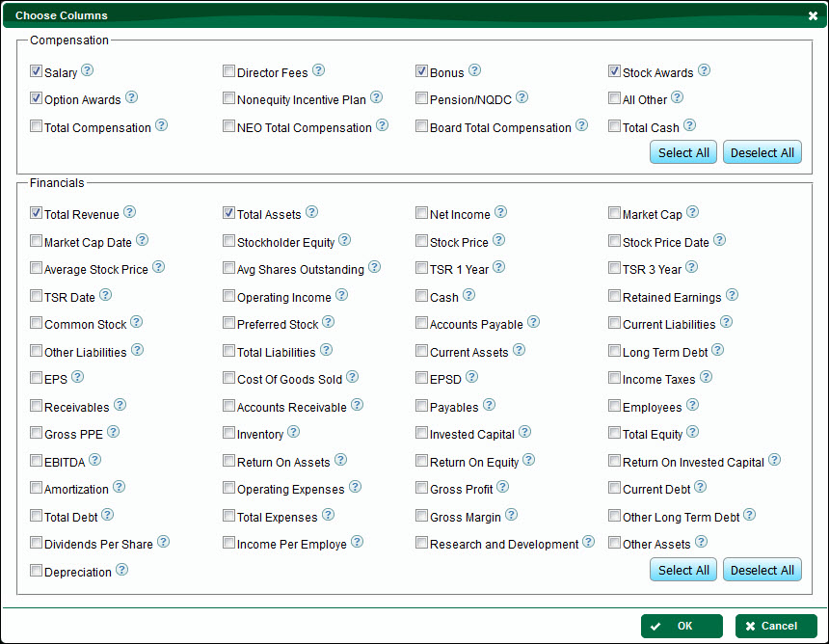Viewport: 829px width, 644px height.
Task: Click help icon next to Market Cap
Action: [692, 212]
